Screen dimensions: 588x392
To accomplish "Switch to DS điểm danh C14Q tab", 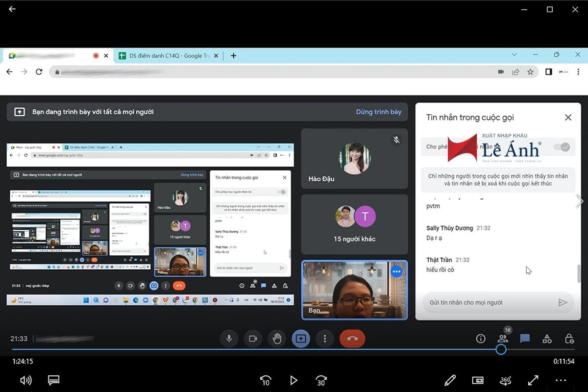I will pyautogui.click(x=166, y=56).
